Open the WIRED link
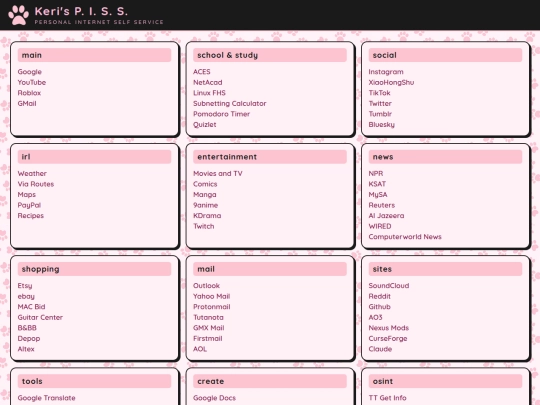The height and width of the screenshot is (405, 540). 380,226
